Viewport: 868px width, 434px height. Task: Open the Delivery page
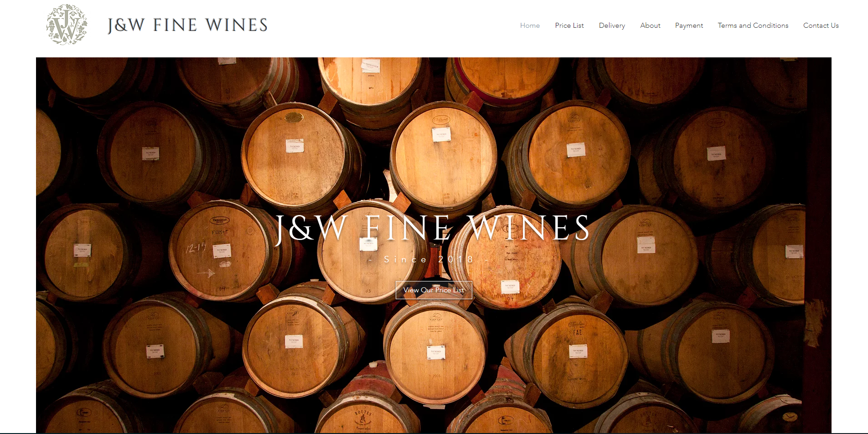(612, 26)
